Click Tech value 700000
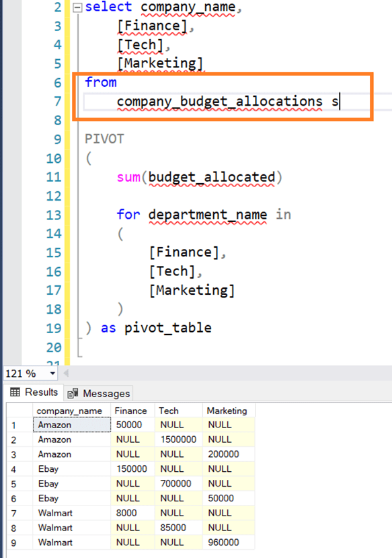Screen dimensions: 392x558 tap(178, 484)
